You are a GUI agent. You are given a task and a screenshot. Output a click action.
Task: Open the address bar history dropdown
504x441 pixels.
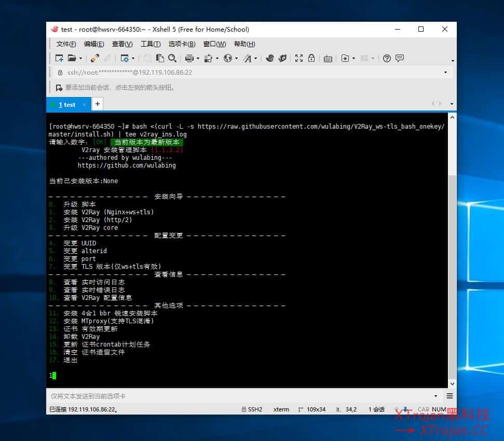click(445, 72)
